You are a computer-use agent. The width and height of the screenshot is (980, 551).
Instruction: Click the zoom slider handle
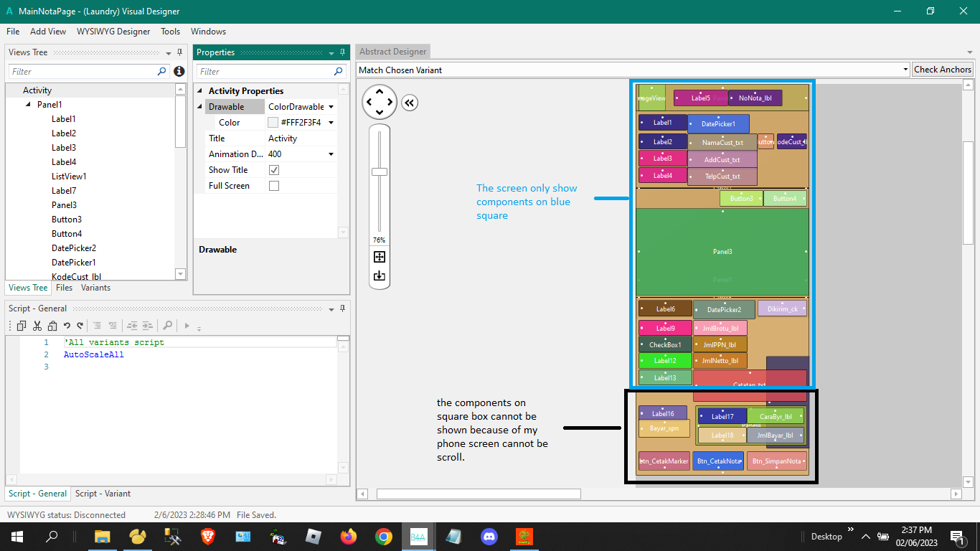pos(380,171)
